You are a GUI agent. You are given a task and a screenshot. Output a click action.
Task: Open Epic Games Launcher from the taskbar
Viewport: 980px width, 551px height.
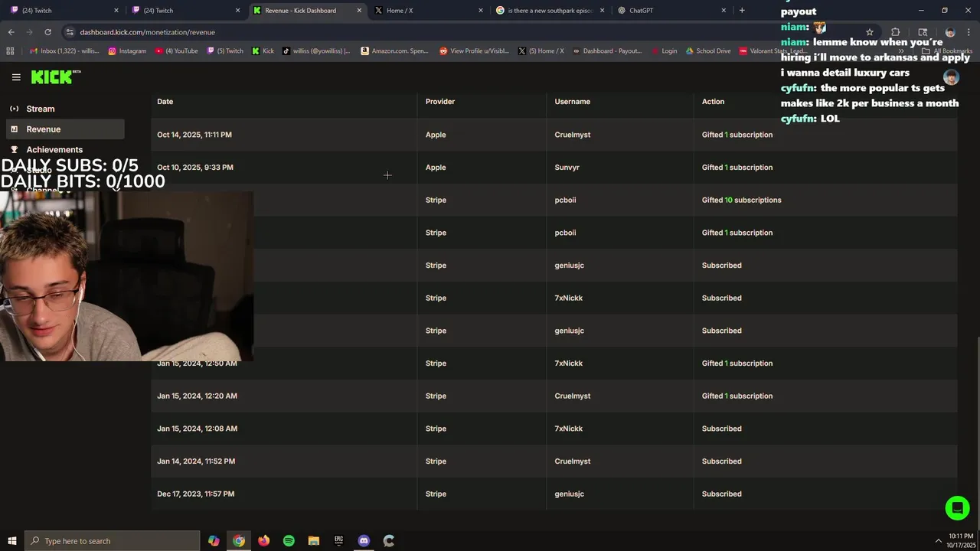tap(338, 541)
